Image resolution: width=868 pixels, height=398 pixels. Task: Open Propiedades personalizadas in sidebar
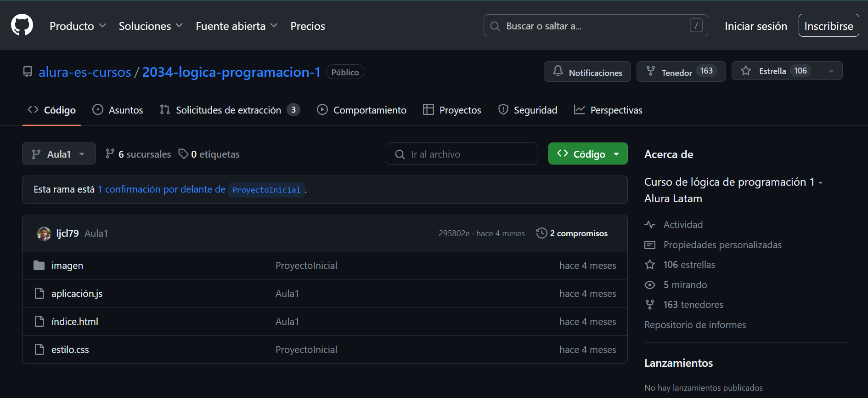713,245
